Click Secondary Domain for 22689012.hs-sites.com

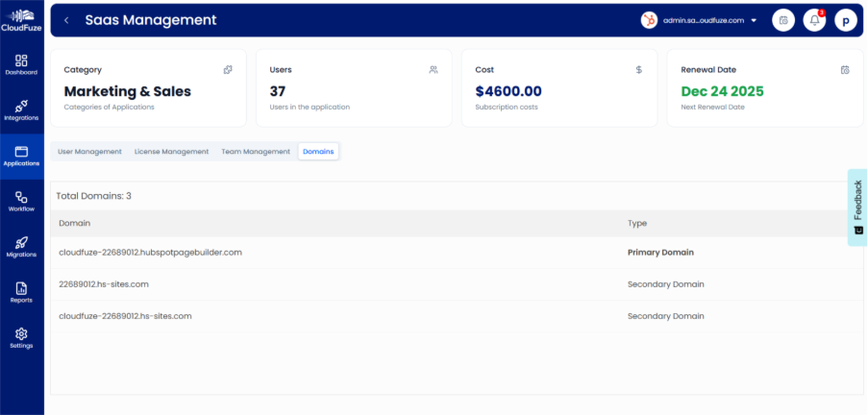click(x=666, y=284)
